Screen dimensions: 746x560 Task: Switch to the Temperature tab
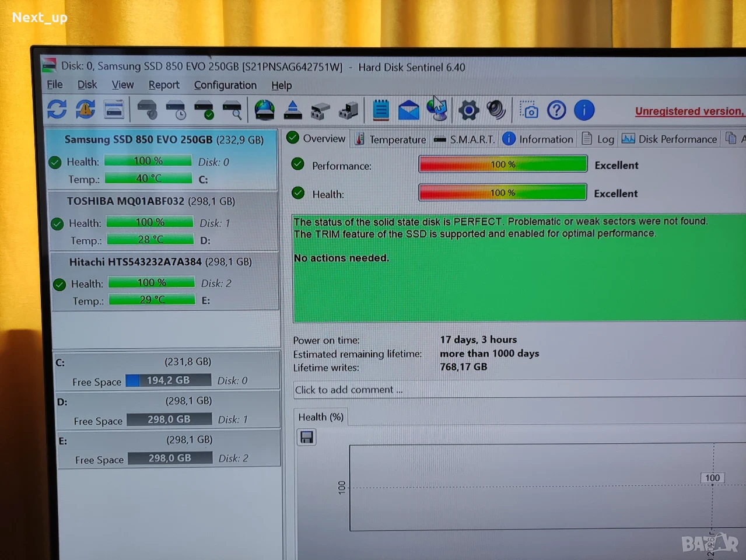(391, 139)
